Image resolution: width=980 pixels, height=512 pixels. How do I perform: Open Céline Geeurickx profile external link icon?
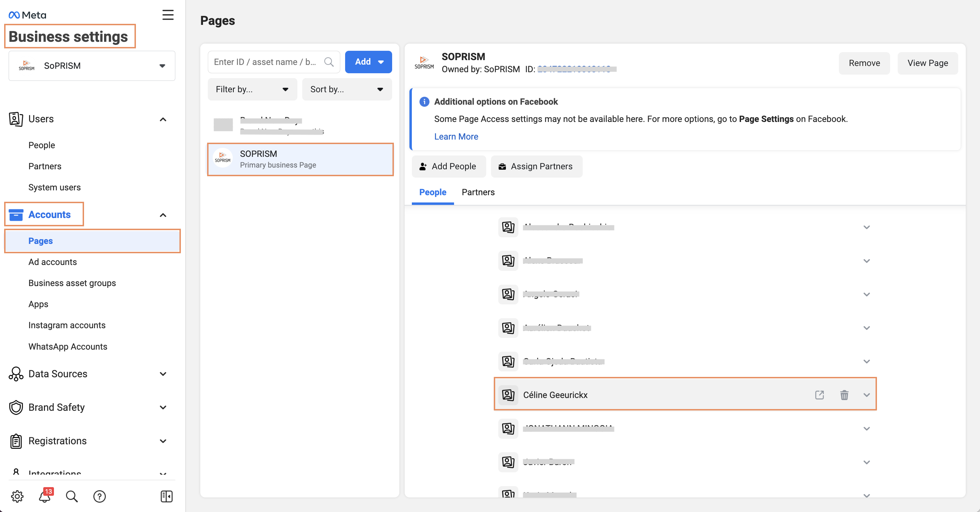[x=820, y=395]
